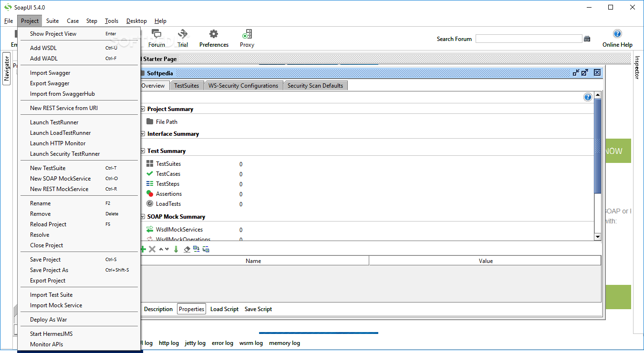Viewport: 644px width, 353px height.
Task: Open the Navigator side panel tab
Action: click(7, 68)
